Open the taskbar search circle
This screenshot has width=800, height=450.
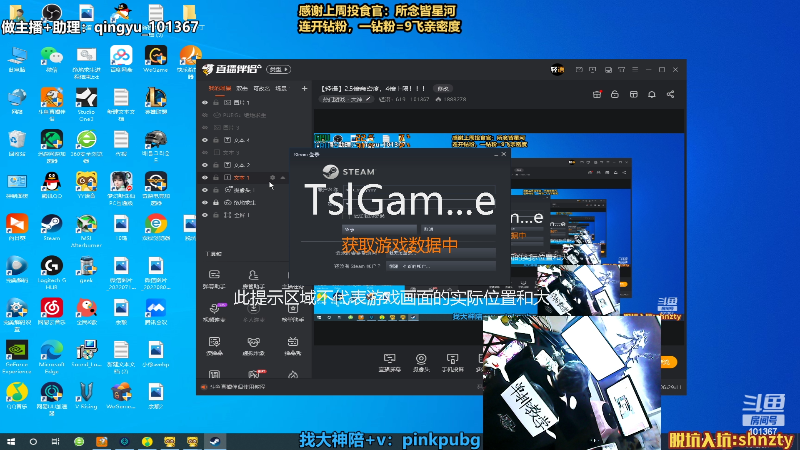33,442
